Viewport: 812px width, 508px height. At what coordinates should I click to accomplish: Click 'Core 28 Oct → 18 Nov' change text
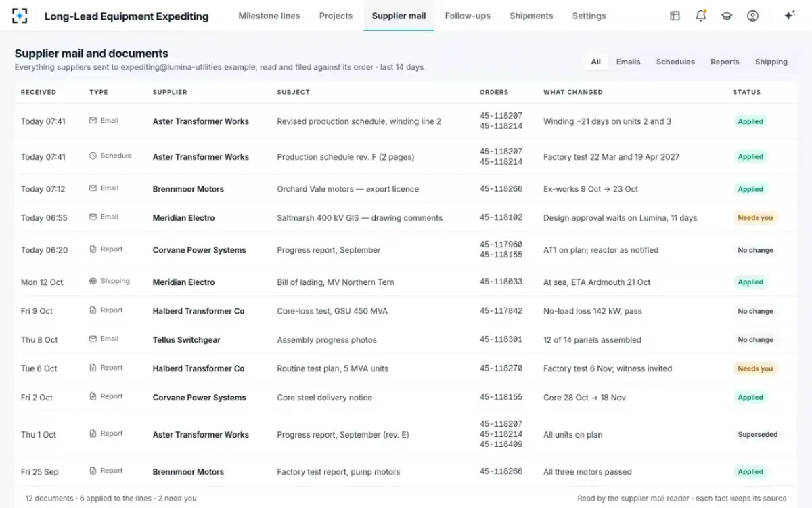point(585,398)
